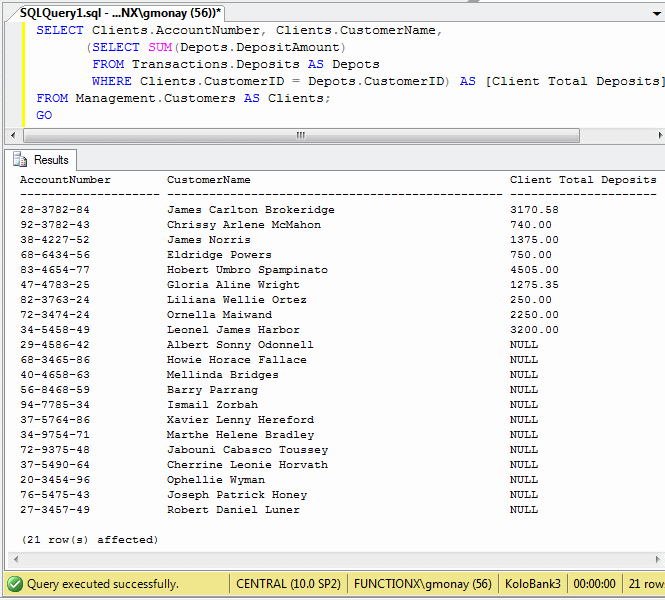Viewport: 665px width, 600px height.
Task: Click account number 38-4227-52
Action: [x=55, y=240]
